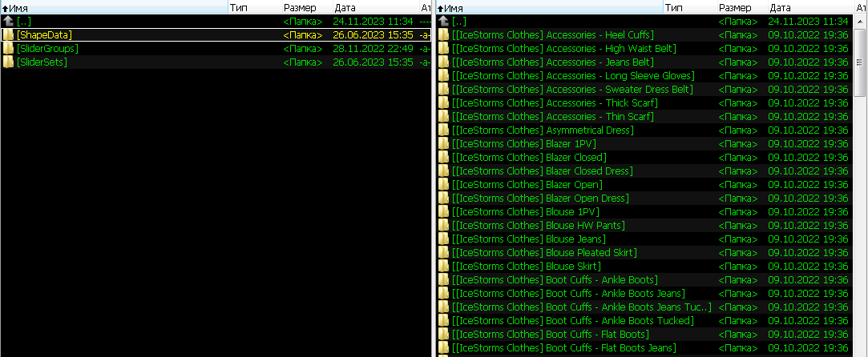The height and width of the screenshot is (357, 868).
Task: Select Accessories - Thin Scarf folder
Action: pyautogui.click(x=553, y=117)
